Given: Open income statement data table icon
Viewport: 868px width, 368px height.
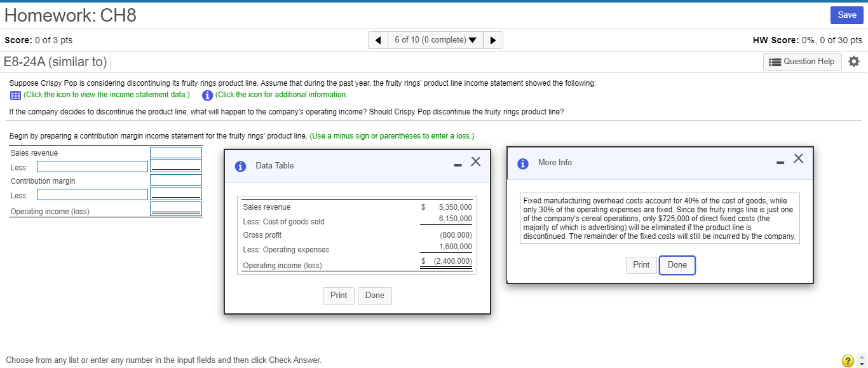Looking at the screenshot, I should [15, 95].
